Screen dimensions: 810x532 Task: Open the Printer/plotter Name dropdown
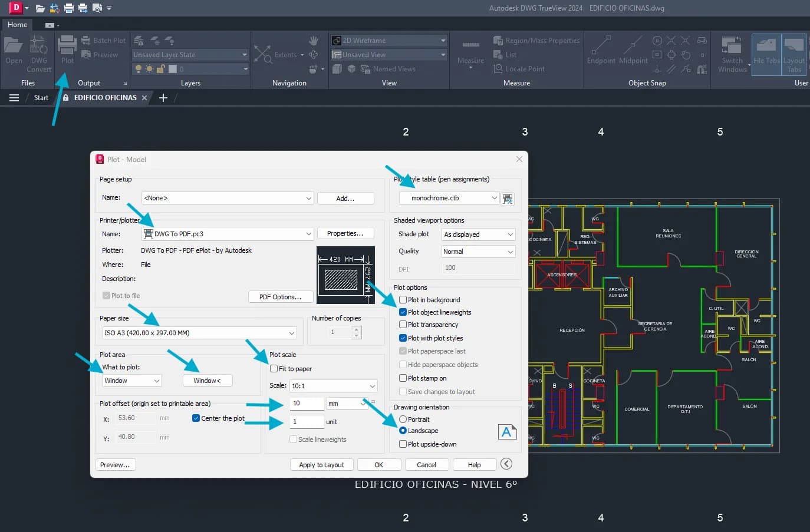228,234
